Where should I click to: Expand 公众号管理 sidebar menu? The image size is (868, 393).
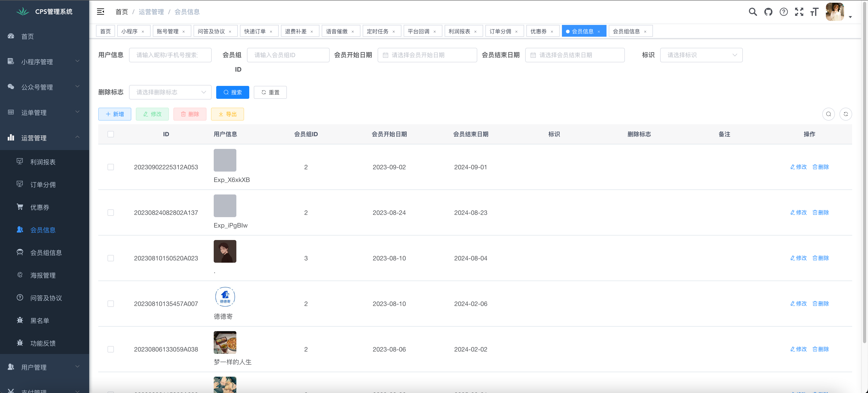(x=44, y=87)
